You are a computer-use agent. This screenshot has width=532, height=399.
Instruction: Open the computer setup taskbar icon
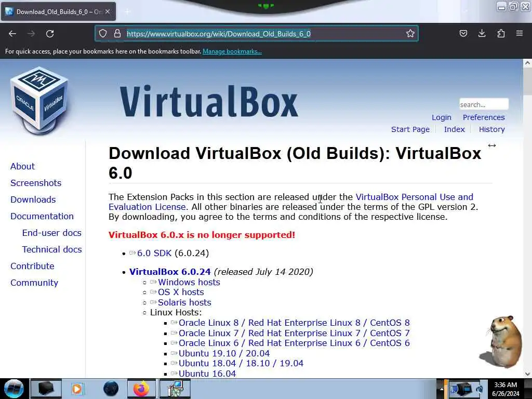(175, 389)
